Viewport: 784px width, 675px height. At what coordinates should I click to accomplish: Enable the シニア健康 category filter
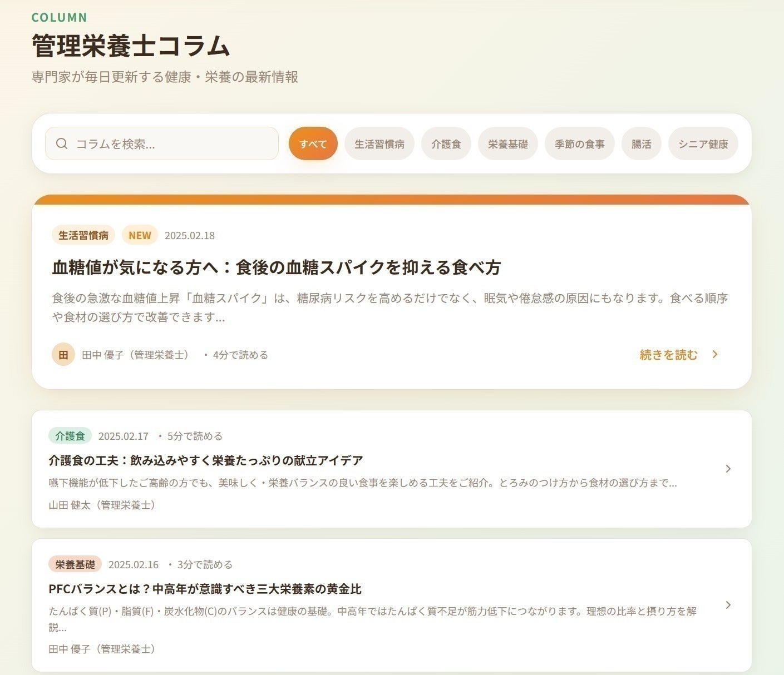[x=703, y=143]
